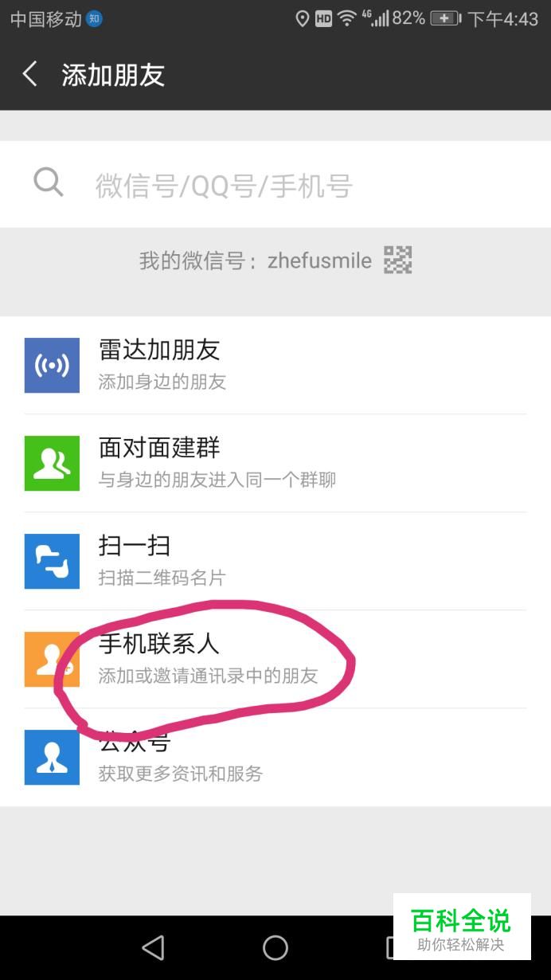The width and height of the screenshot is (551, 980).
Task: Tap 添加身边的朋友 subtitle text
Action: pyautogui.click(x=162, y=382)
